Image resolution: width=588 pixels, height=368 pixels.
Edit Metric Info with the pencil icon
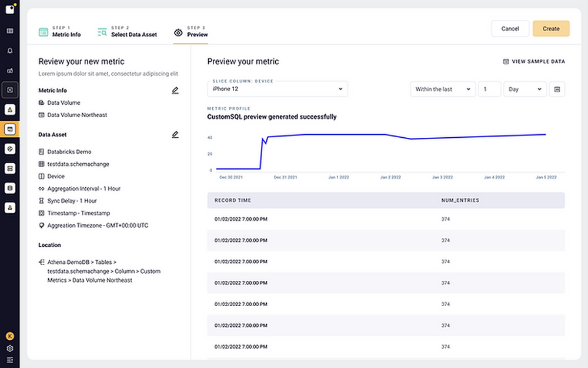tap(175, 91)
